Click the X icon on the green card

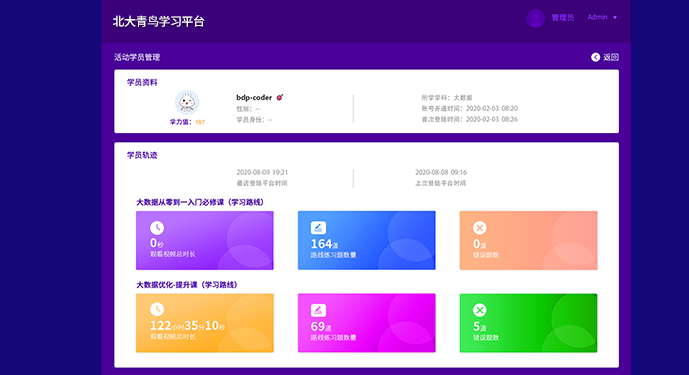(x=480, y=310)
